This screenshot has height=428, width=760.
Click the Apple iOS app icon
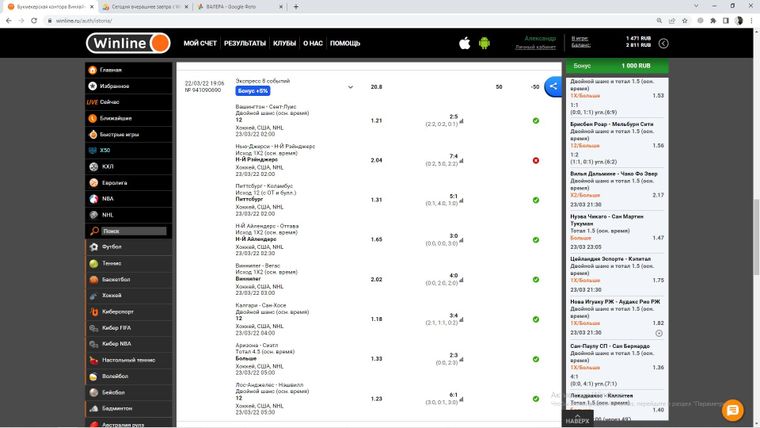point(464,43)
